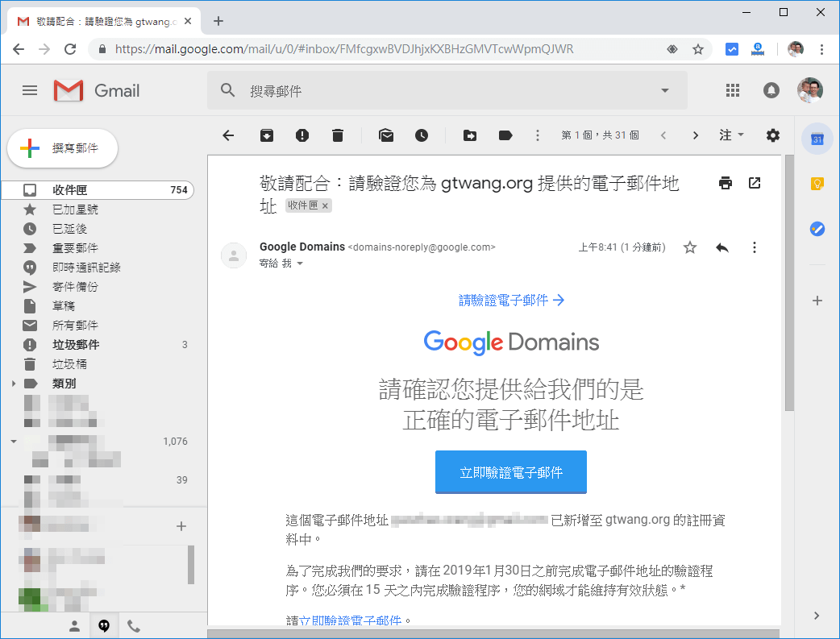Mark the email as unread

(x=385, y=135)
